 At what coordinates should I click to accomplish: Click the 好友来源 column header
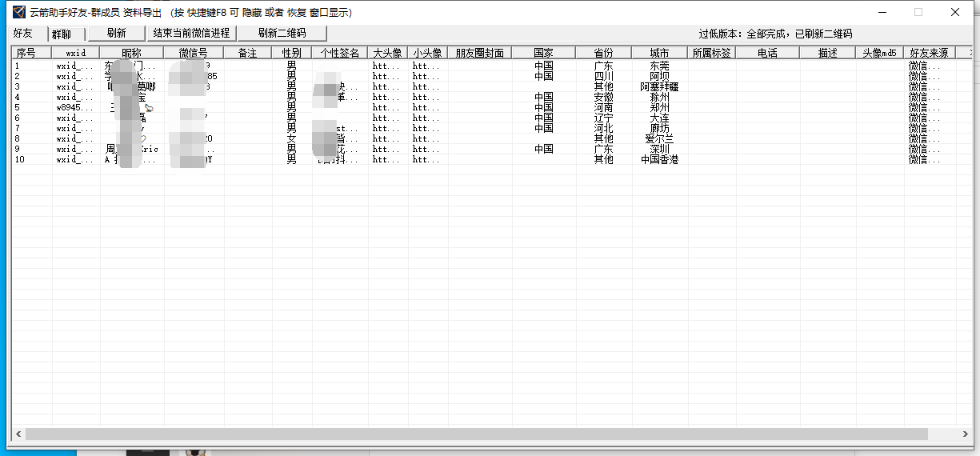pyautogui.click(x=930, y=53)
